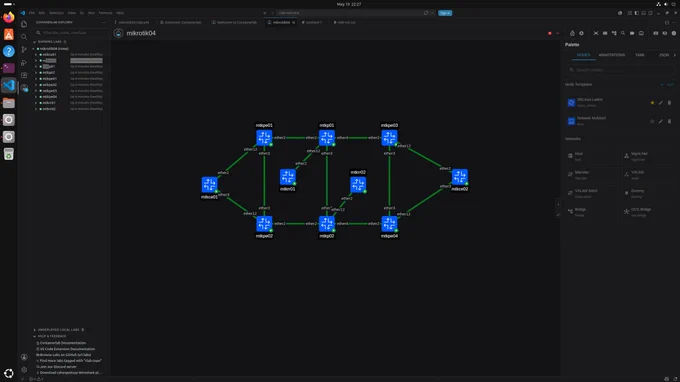Click the Sign In button
The height and width of the screenshot is (382, 680).
(x=445, y=13)
